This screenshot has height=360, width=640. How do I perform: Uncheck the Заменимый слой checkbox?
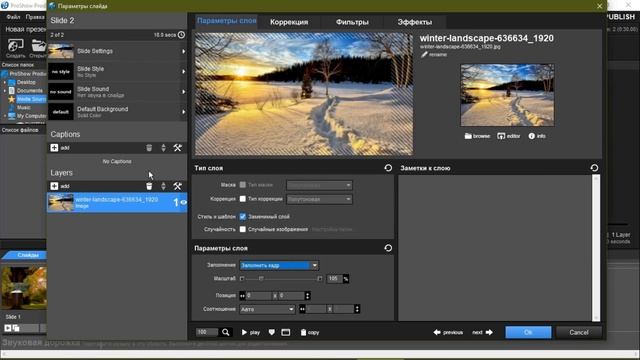[x=243, y=216]
